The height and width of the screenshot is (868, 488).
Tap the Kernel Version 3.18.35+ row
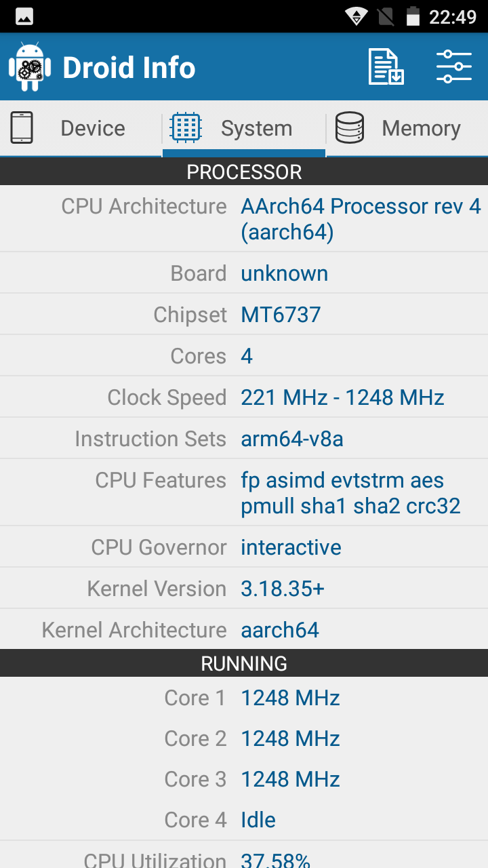(x=244, y=589)
